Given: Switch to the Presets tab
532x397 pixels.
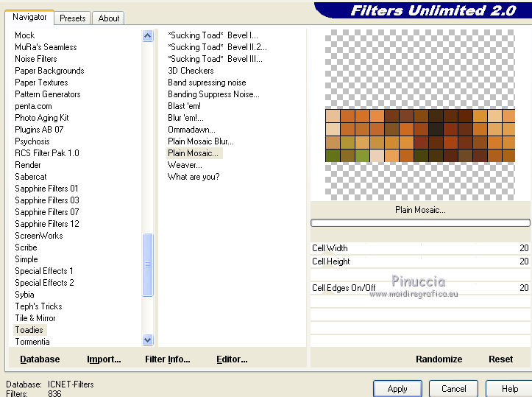Looking at the screenshot, I should tap(72, 18).
